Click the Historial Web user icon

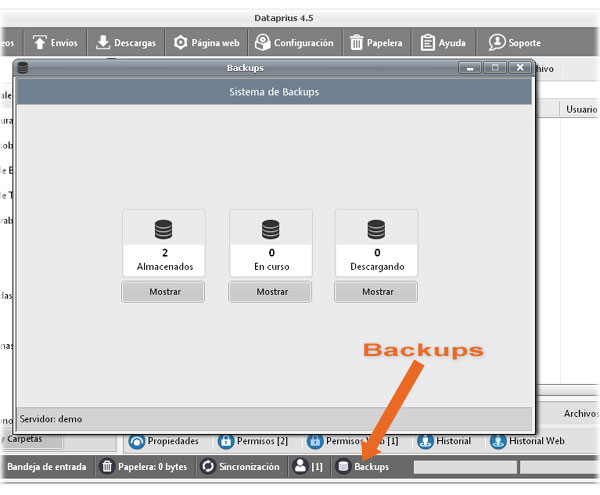point(498,441)
